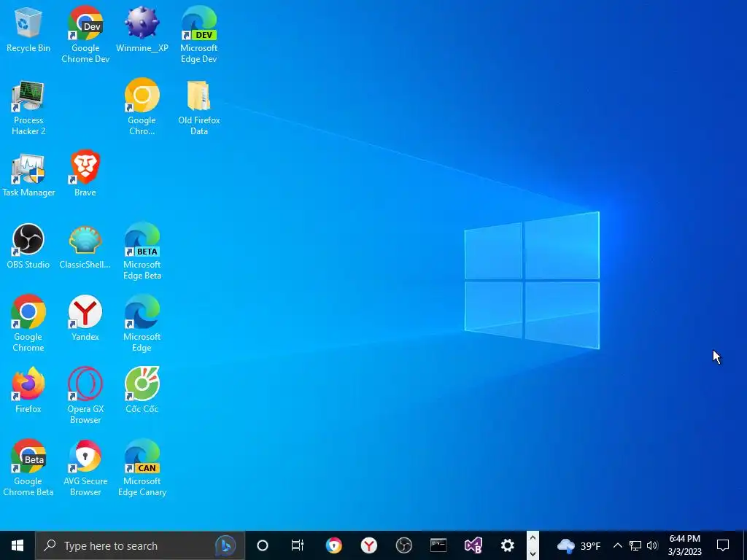
Task: Select Microsoft Edge Dev shortcut
Action: [198, 34]
